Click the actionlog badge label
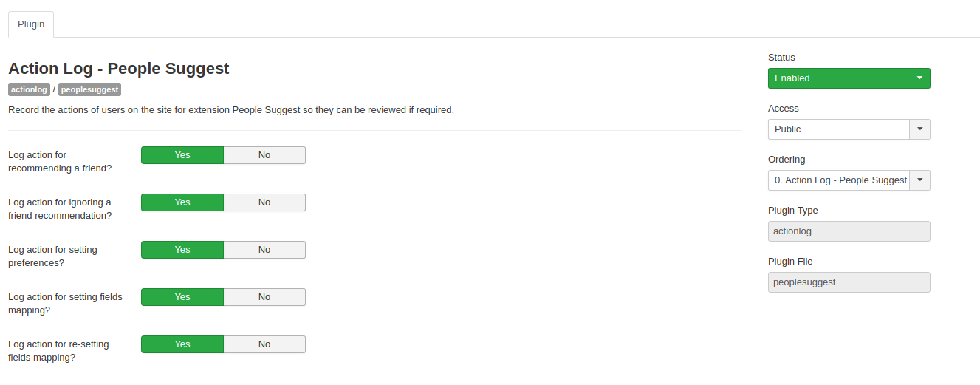This screenshot has height=385, width=980. click(29, 89)
